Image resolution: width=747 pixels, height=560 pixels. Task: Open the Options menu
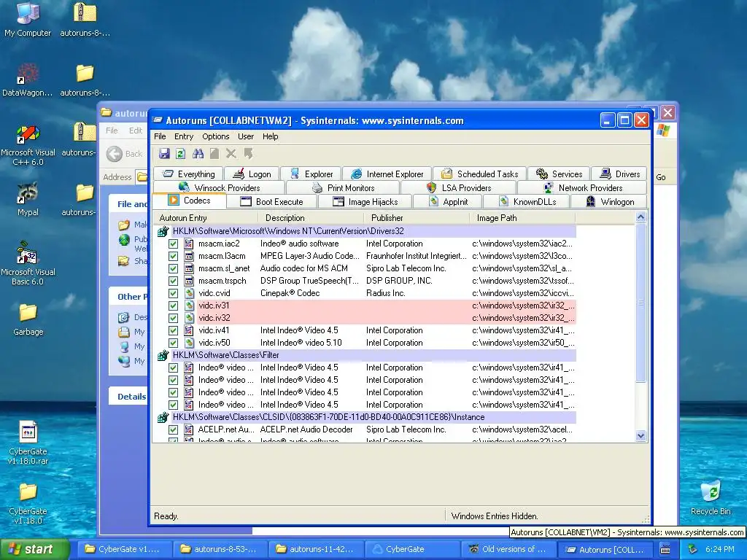coord(216,136)
